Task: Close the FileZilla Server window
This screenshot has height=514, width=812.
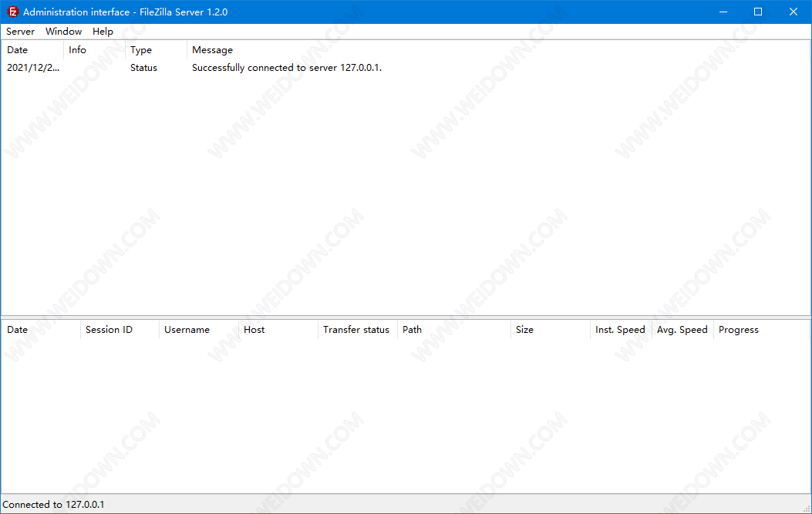Action: 793,12
